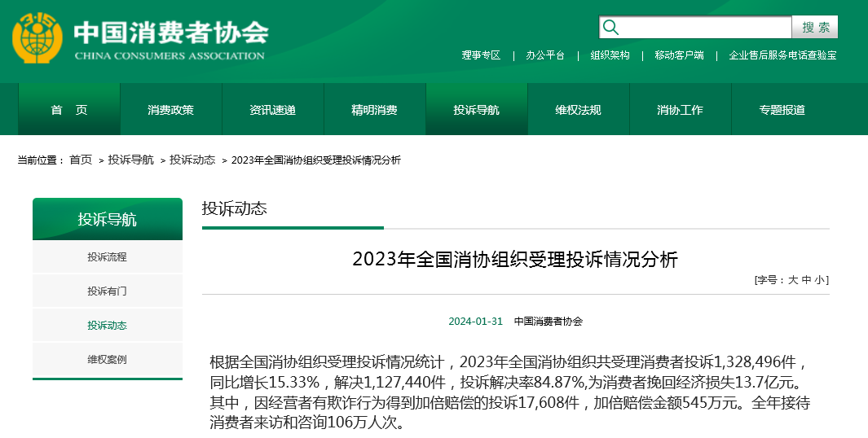
Task: Select 首页 in the main navigation bar
Action: [x=69, y=110]
